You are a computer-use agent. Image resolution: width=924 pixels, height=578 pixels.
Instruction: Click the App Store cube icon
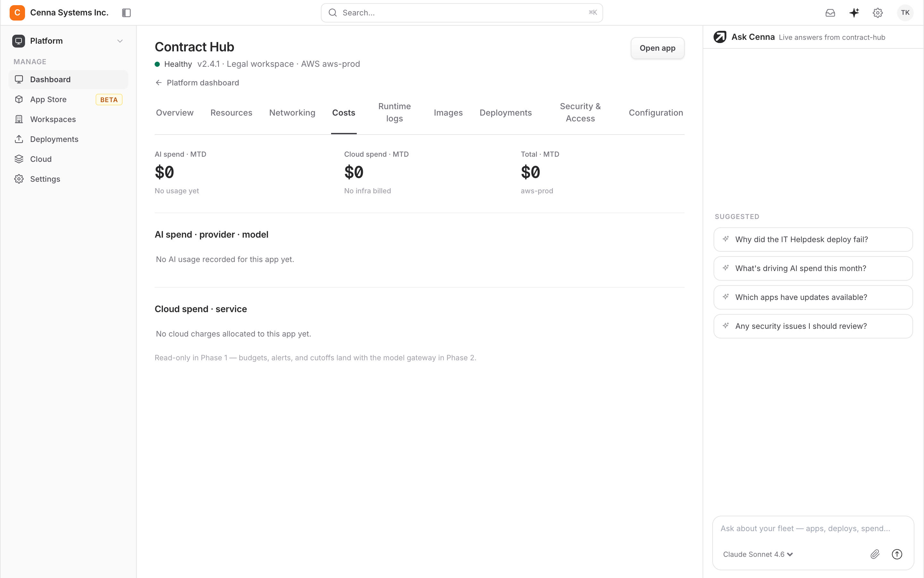19,100
